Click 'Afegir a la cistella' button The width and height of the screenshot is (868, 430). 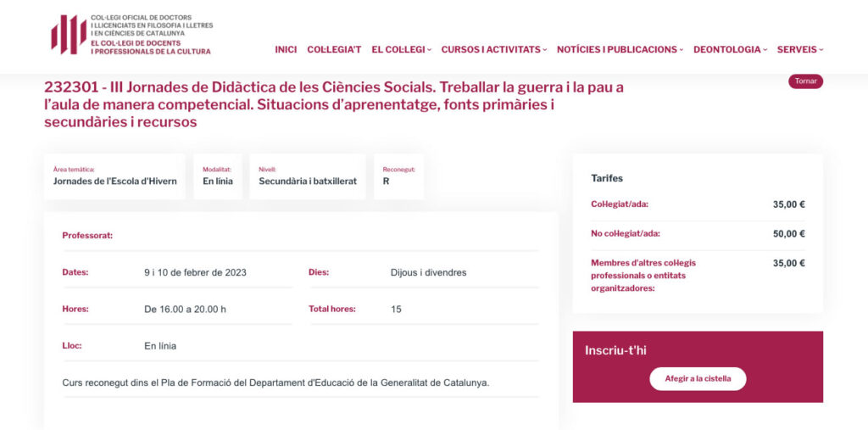(698, 378)
